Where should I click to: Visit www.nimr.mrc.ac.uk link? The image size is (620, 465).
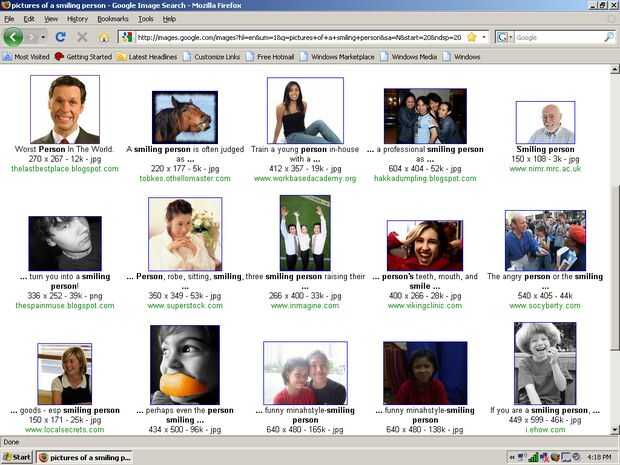(545, 169)
